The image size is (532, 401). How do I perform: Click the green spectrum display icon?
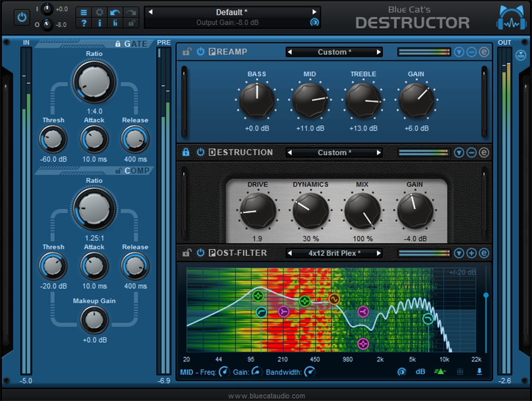tap(440, 372)
